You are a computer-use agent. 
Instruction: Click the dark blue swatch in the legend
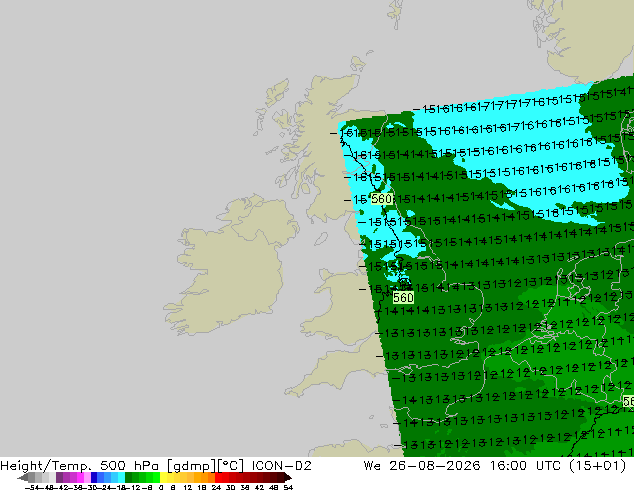(x=94, y=477)
